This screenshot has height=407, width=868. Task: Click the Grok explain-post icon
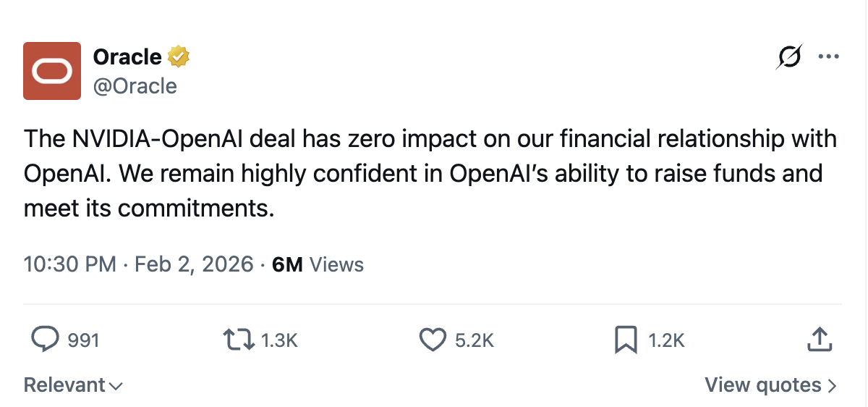(788, 56)
